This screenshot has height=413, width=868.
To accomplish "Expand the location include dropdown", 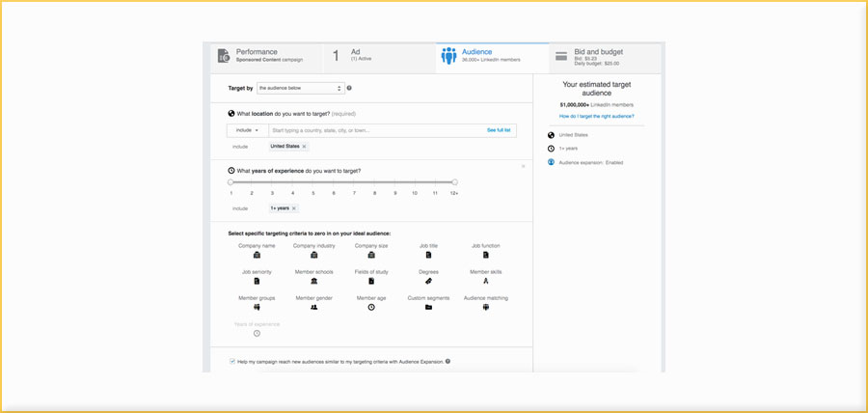I will (x=248, y=129).
